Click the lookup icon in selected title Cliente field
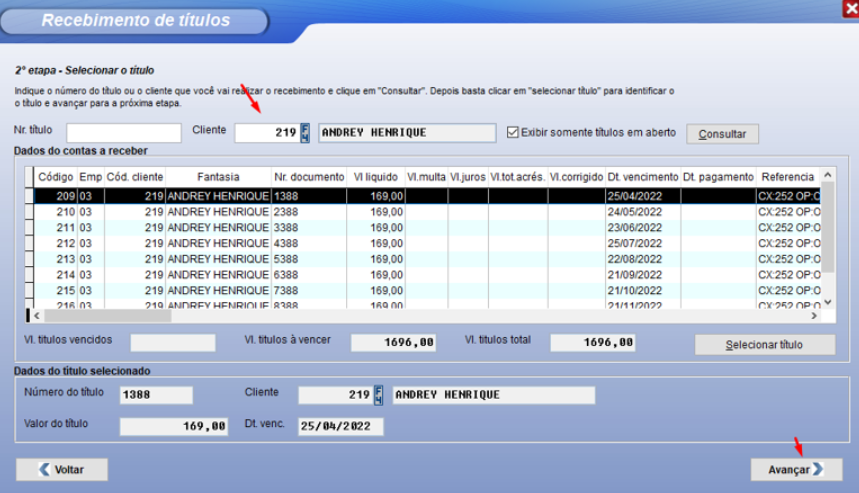 pyautogui.click(x=379, y=395)
